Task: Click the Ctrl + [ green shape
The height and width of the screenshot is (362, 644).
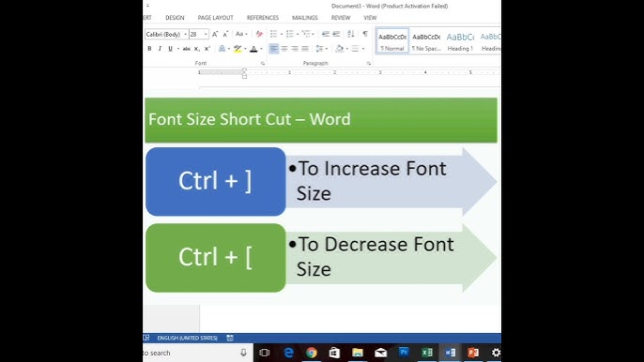Action: click(215, 258)
